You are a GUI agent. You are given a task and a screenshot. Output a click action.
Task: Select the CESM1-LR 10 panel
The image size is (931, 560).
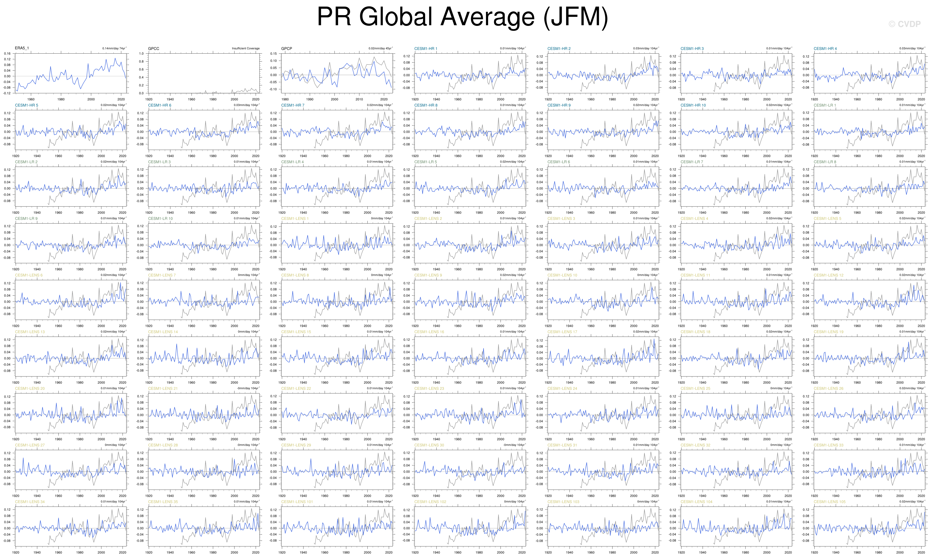[204, 243]
